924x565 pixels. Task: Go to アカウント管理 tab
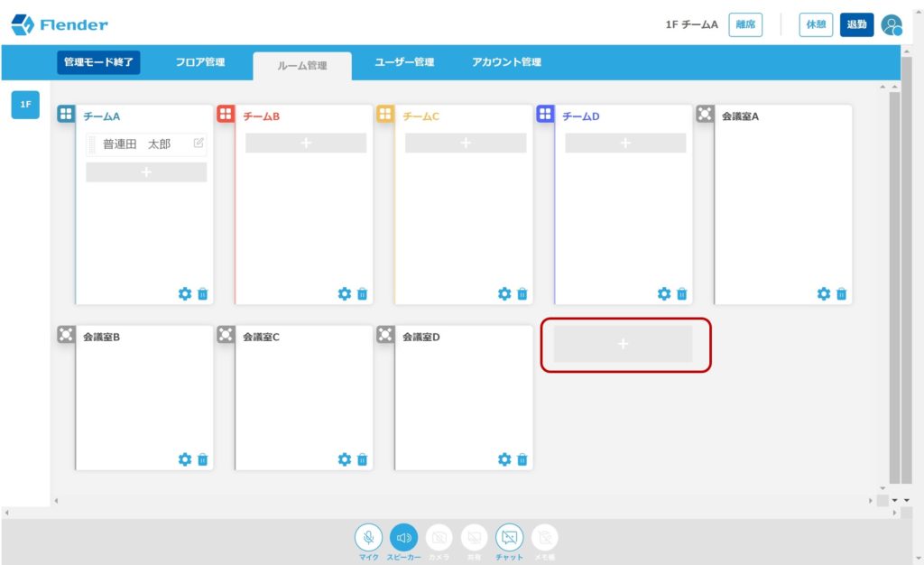click(x=506, y=62)
